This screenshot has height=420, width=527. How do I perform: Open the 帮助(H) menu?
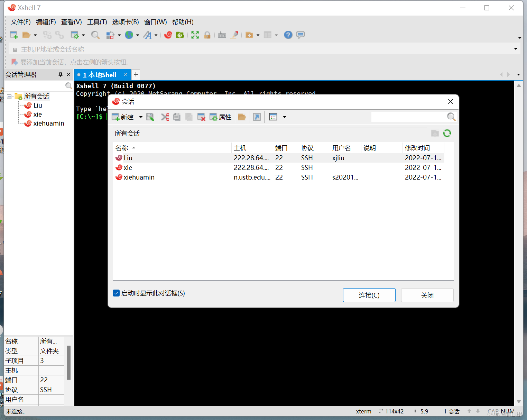[x=183, y=22]
